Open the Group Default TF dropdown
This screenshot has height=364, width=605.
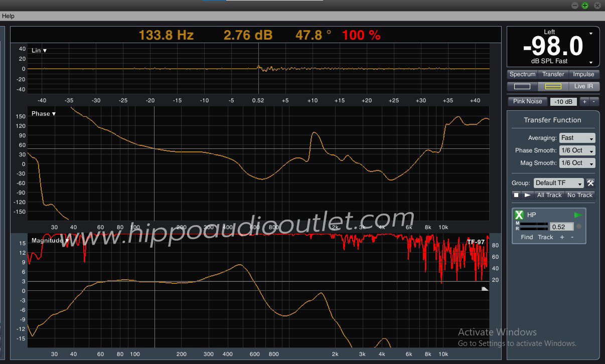coord(558,183)
